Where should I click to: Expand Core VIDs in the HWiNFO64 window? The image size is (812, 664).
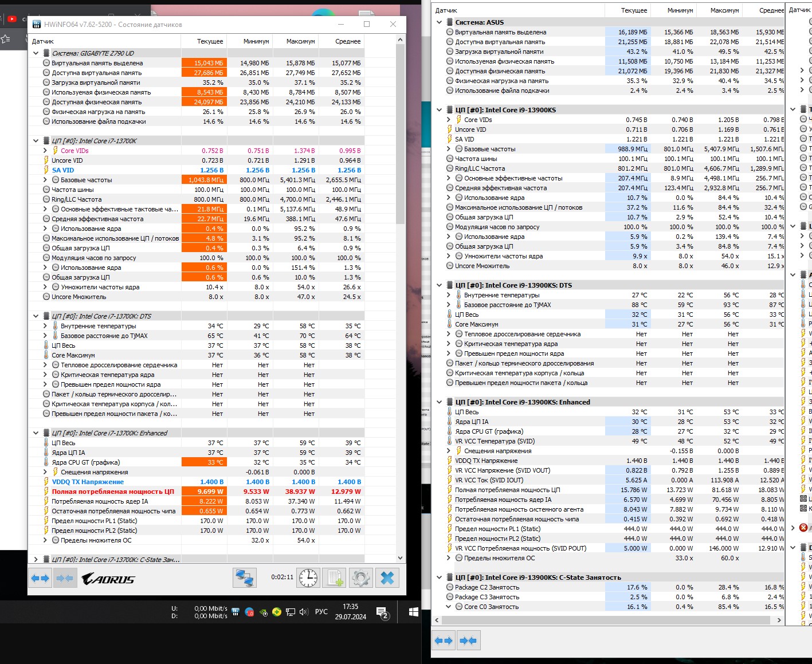45,151
